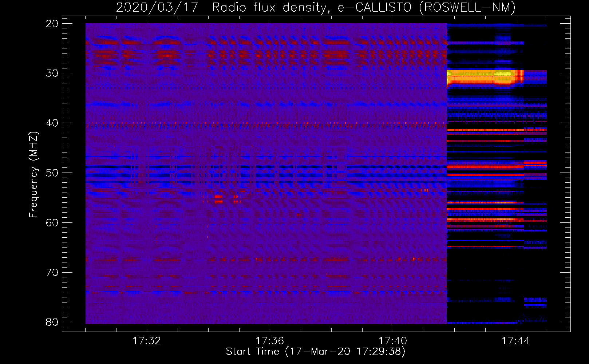Select the 17:40 time axis tick label
Screen dimensions: 589x364
(x=393, y=341)
